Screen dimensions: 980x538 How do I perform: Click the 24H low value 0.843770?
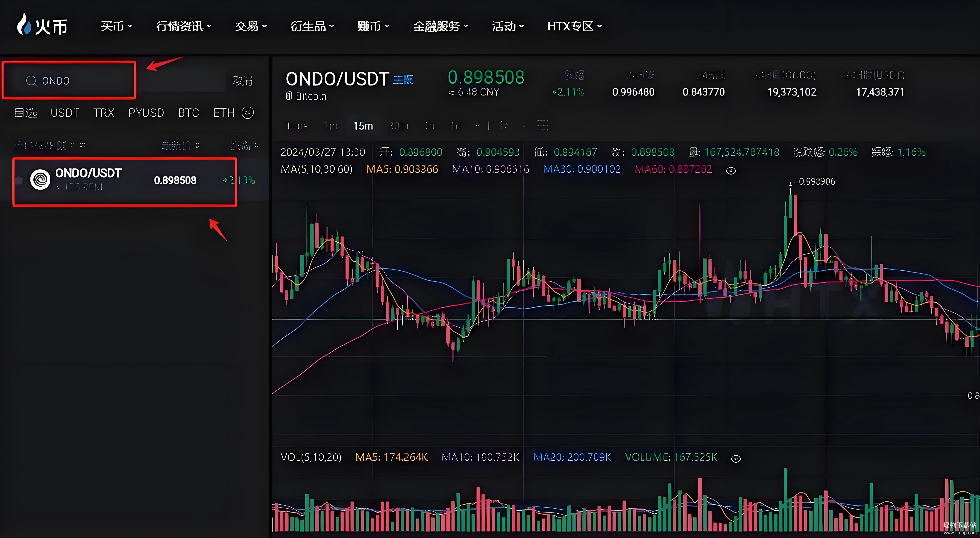click(703, 92)
